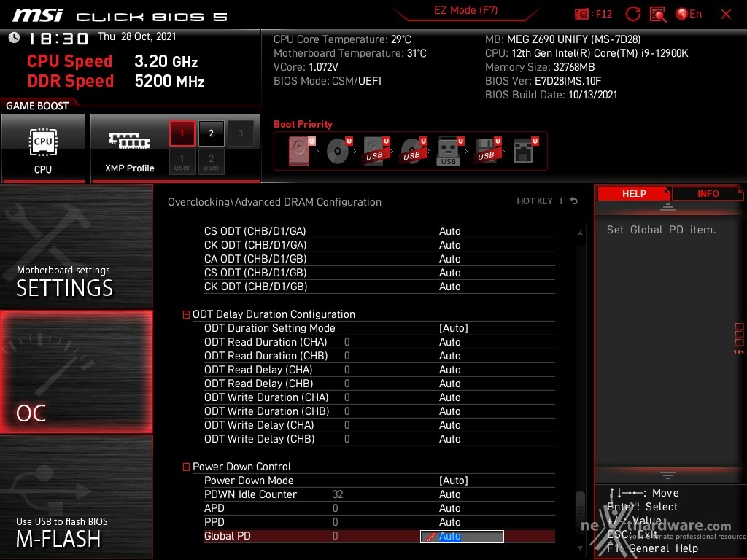The width and height of the screenshot is (747, 560).
Task: Select the USB floppy boot device icon
Action: (487, 150)
